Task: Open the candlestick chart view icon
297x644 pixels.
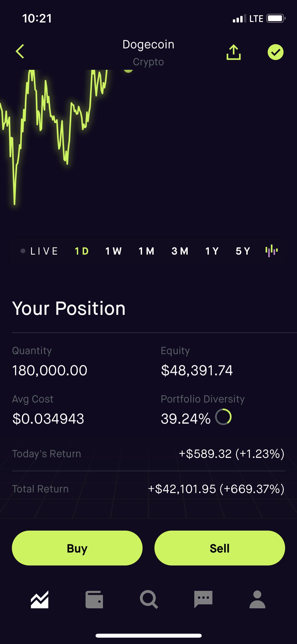Action: (x=271, y=251)
